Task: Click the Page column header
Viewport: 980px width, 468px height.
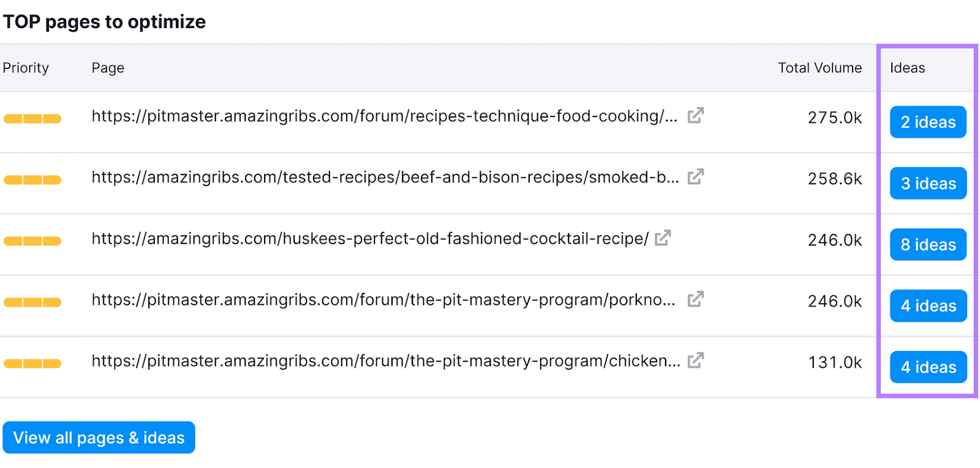Action: [108, 68]
